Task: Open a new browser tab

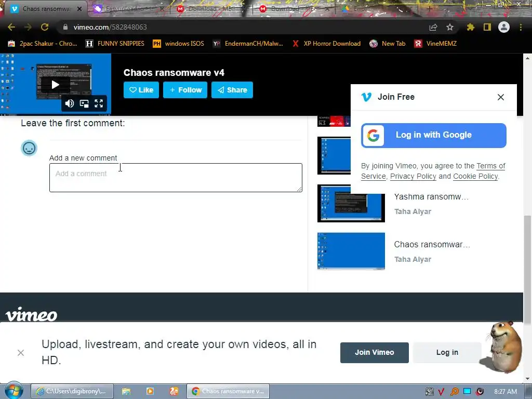Action: [x=429, y=9]
